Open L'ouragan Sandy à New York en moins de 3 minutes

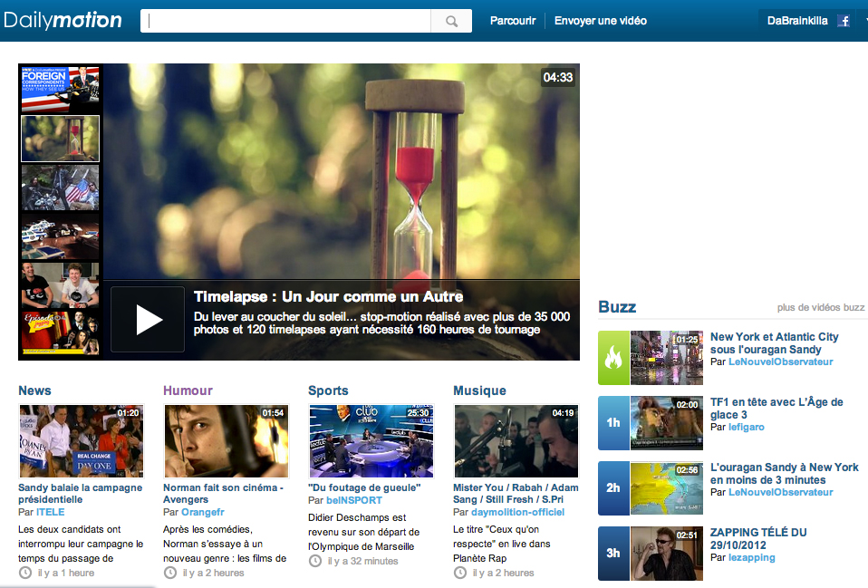click(x=785, y=474)
